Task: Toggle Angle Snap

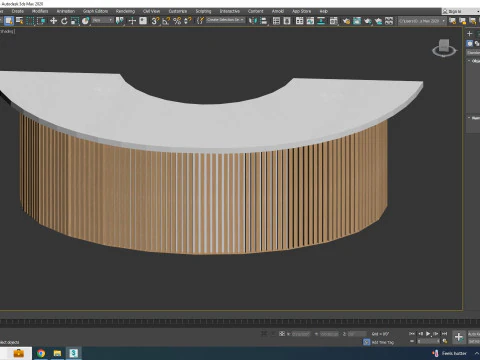Action: pyautogui.click(x=166, y=21)
